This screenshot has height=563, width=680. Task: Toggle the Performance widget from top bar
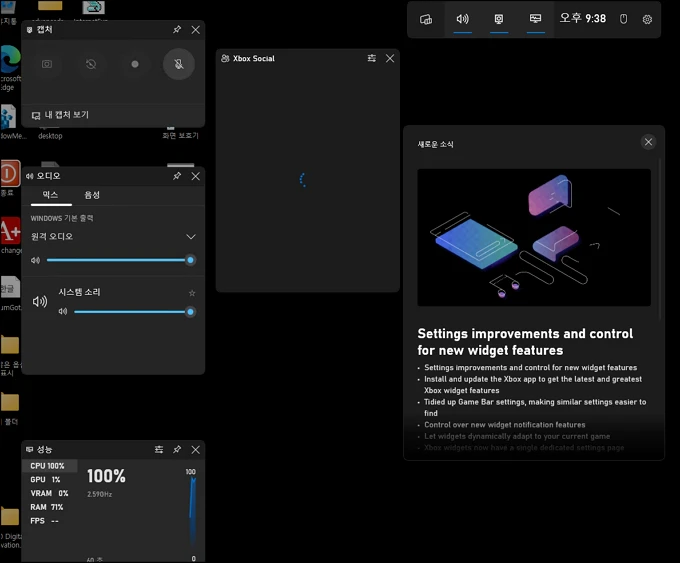536,19
